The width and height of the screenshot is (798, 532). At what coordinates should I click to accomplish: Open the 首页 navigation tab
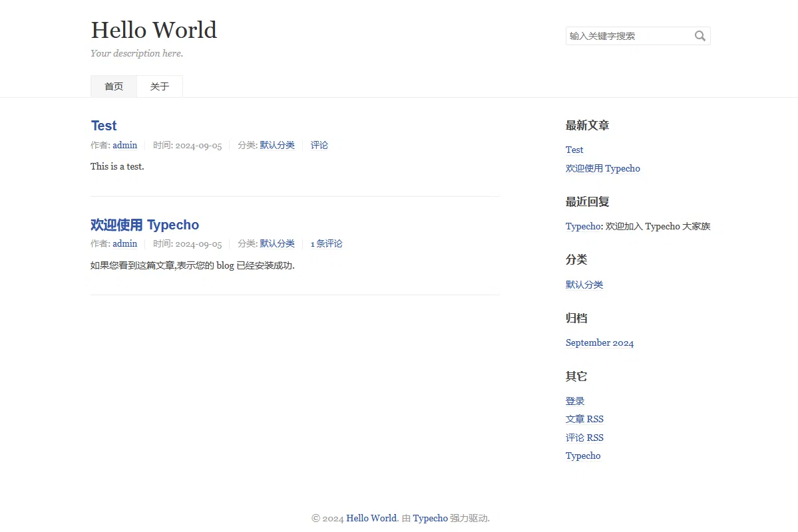tap(114, 86)
